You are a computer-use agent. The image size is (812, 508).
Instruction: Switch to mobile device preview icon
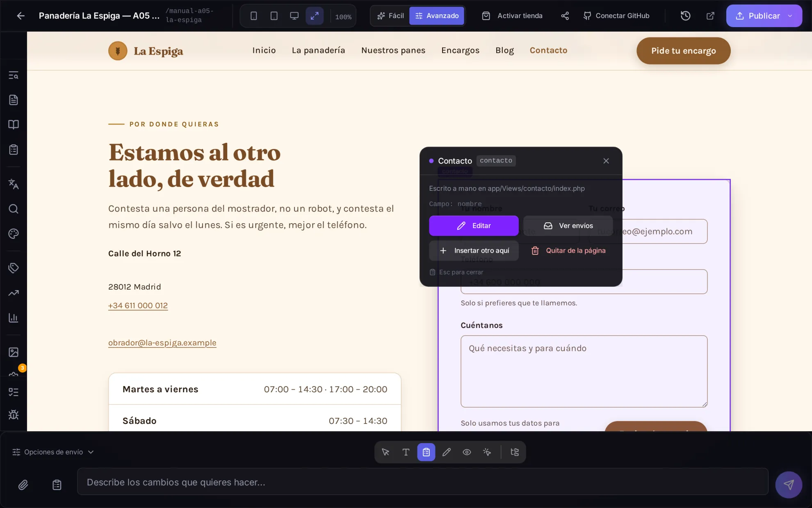254,16
